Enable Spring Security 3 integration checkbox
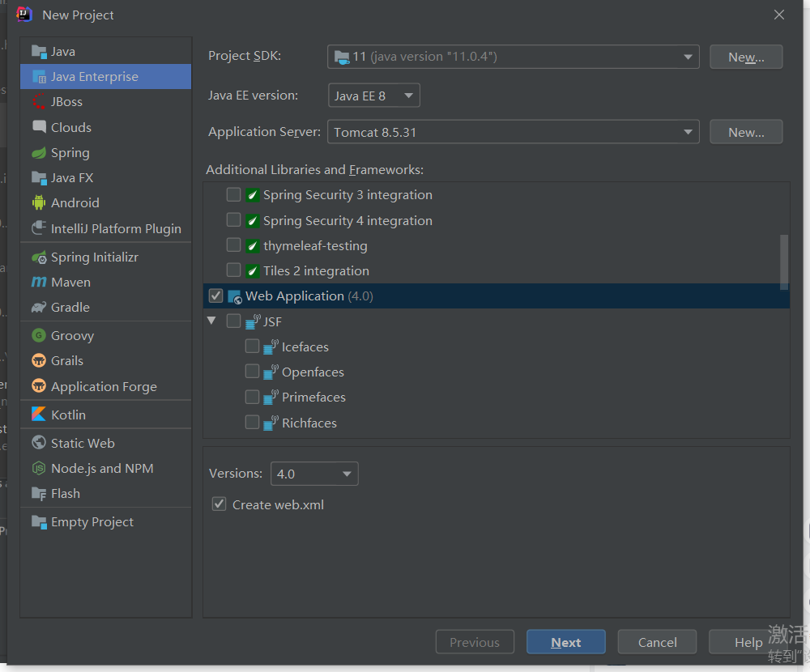The height and width of the screenshot is (672, 810). point(233,195)
